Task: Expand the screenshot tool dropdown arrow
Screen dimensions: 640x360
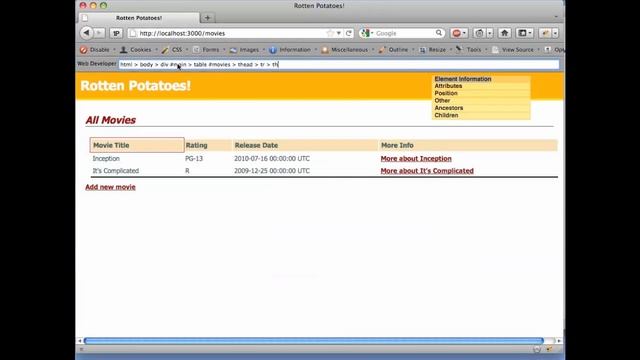Action: pyautogui.click(x=489, y=33)
